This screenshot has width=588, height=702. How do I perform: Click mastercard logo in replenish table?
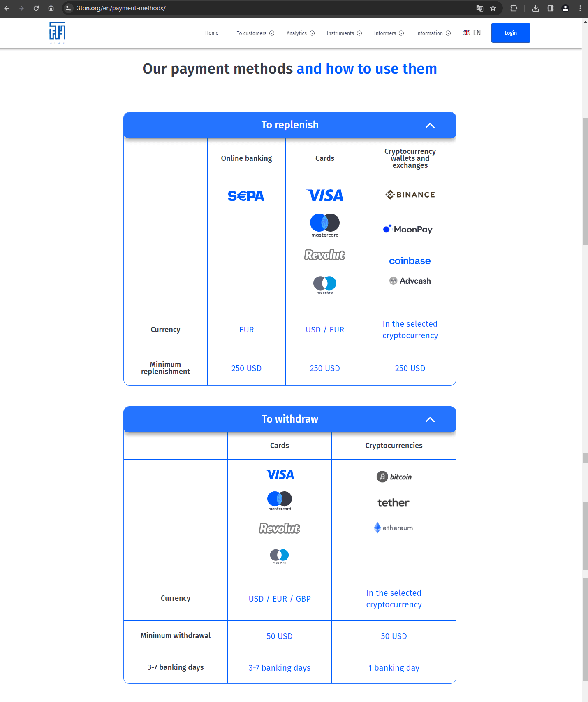[325, 225]
